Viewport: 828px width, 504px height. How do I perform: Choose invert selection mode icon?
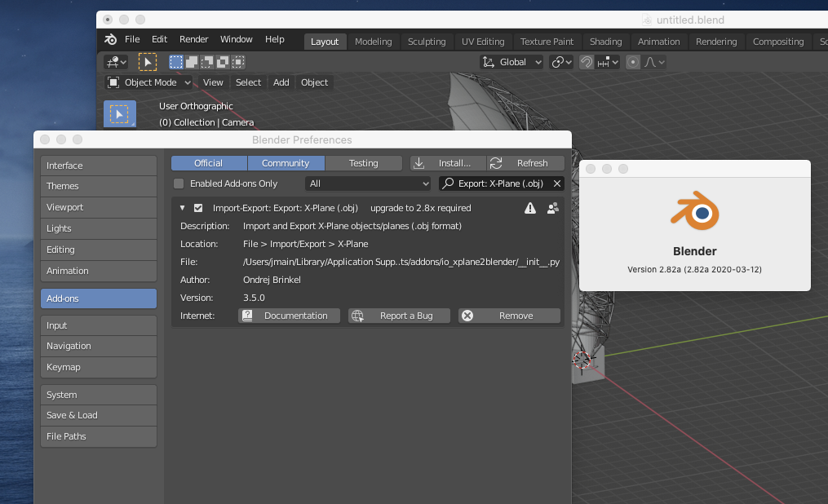point(223,62)
